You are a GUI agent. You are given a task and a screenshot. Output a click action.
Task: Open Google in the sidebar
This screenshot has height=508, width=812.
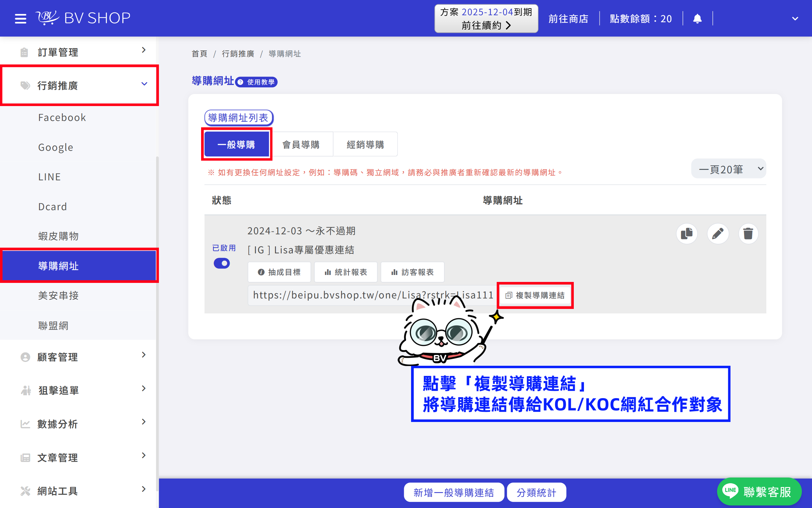tap(56, 147)
